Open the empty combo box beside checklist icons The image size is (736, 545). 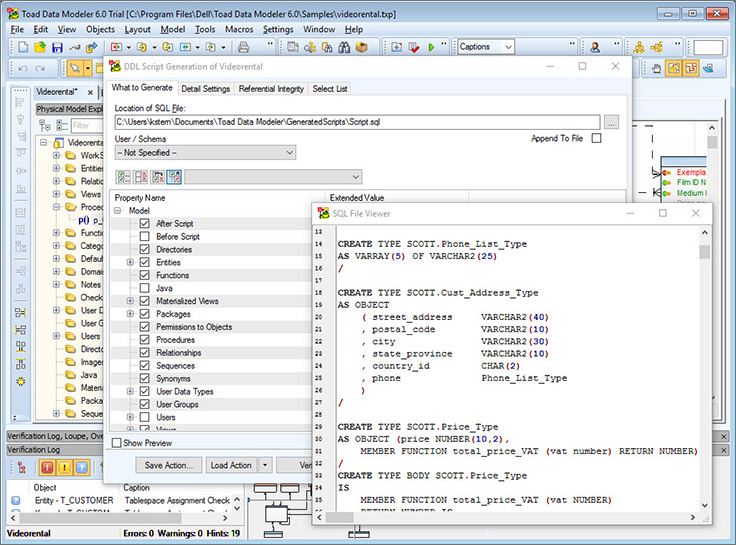pyautogui.click(x=273, y=177)
